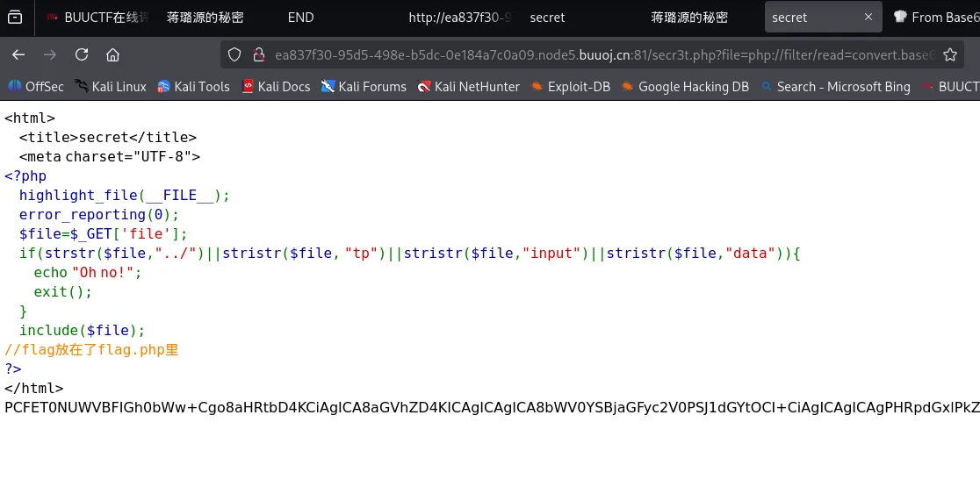Screen dimensions: 980x501
Task: Click the base64 output string
Action: point(492,408)
